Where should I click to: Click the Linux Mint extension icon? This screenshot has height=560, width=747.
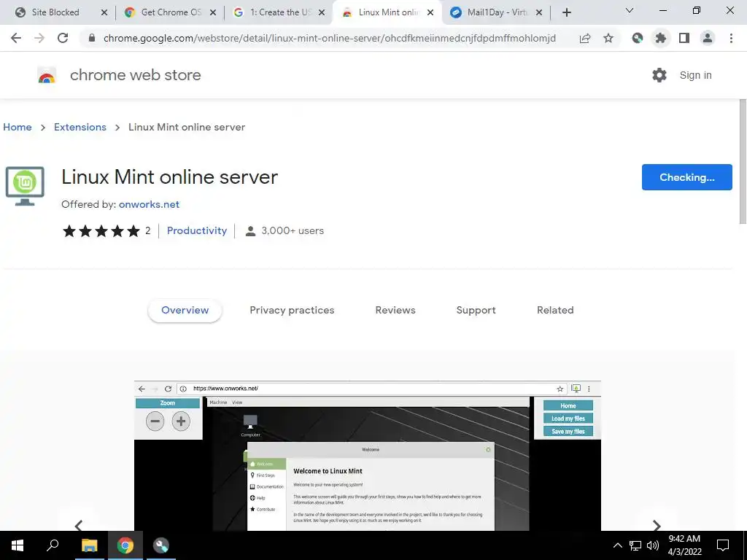[x=25, y=186]
